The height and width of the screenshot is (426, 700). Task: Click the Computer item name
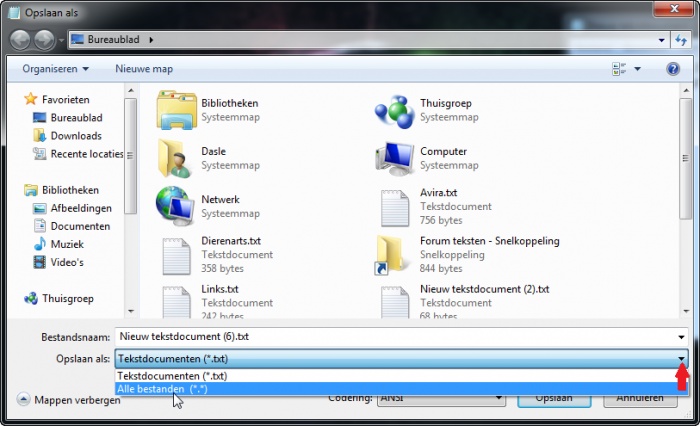click(443, 151)
